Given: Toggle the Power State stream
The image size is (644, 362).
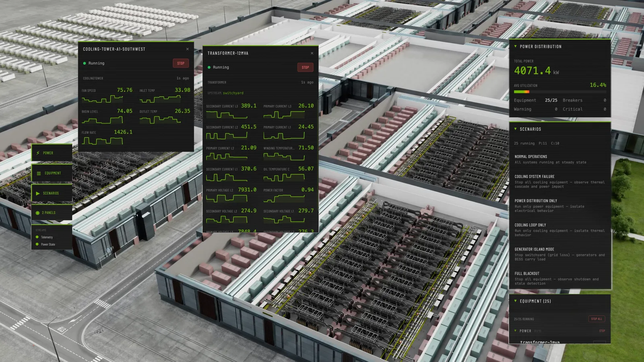Looking at the screenshot, I should click(45, 245).
